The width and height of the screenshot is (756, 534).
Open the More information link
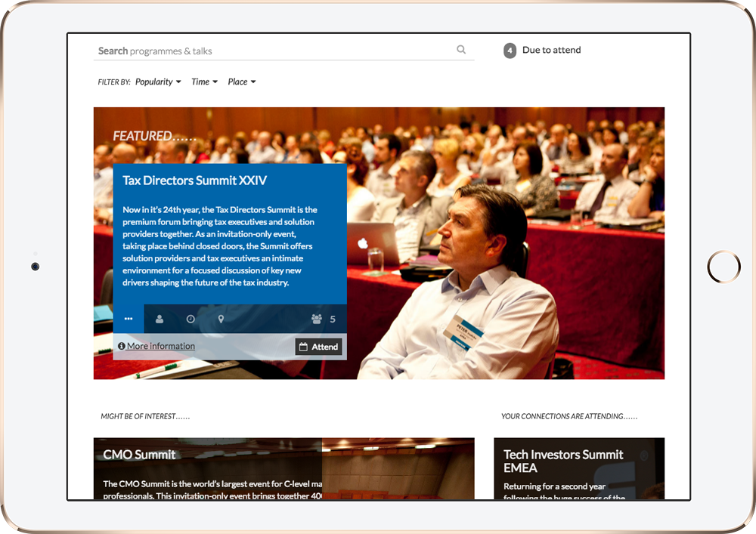pos(160,347)
